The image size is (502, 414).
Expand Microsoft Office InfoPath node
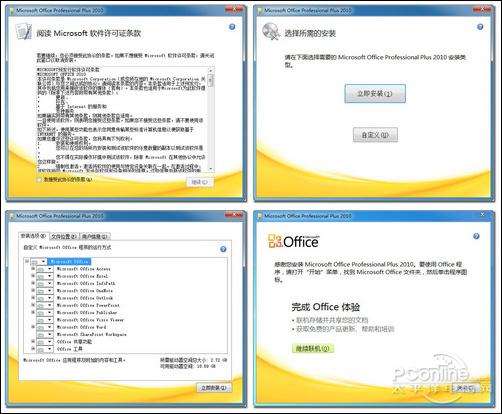point(33,283)
